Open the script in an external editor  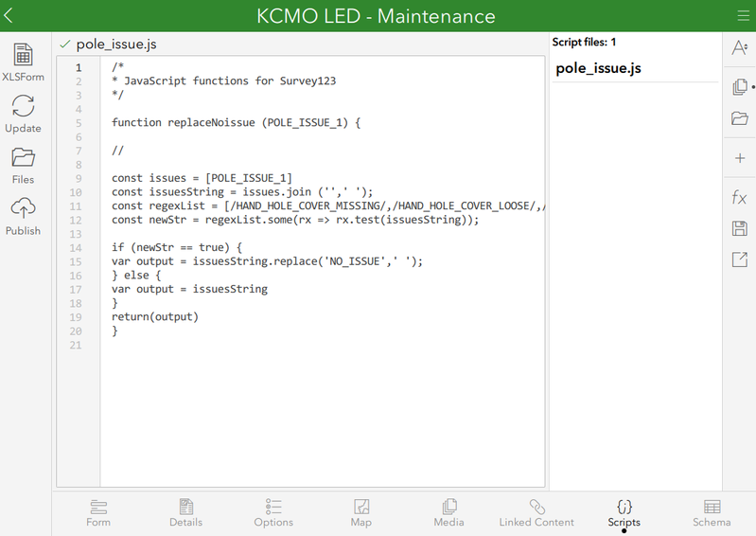[740, 259]
